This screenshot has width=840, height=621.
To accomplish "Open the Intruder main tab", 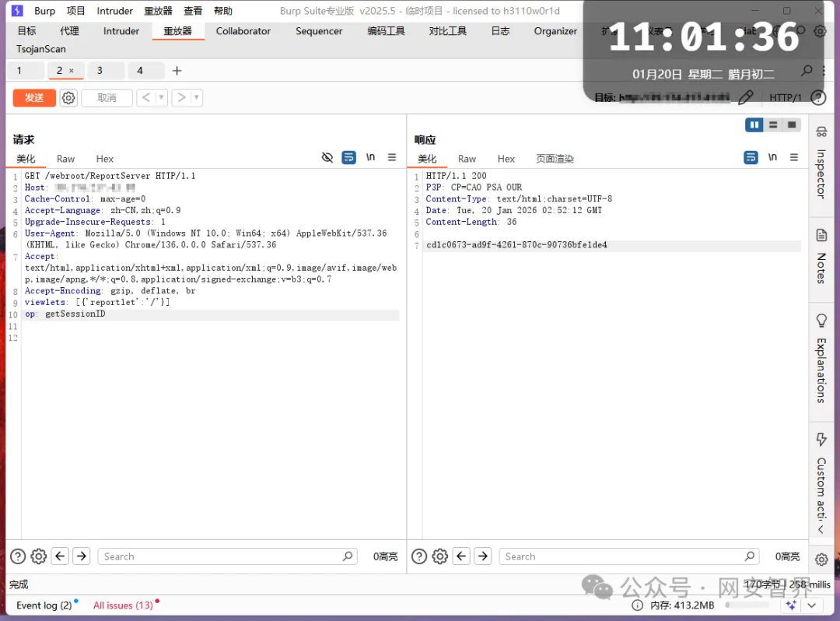I will pyautogui.click(x=121, y=31).
